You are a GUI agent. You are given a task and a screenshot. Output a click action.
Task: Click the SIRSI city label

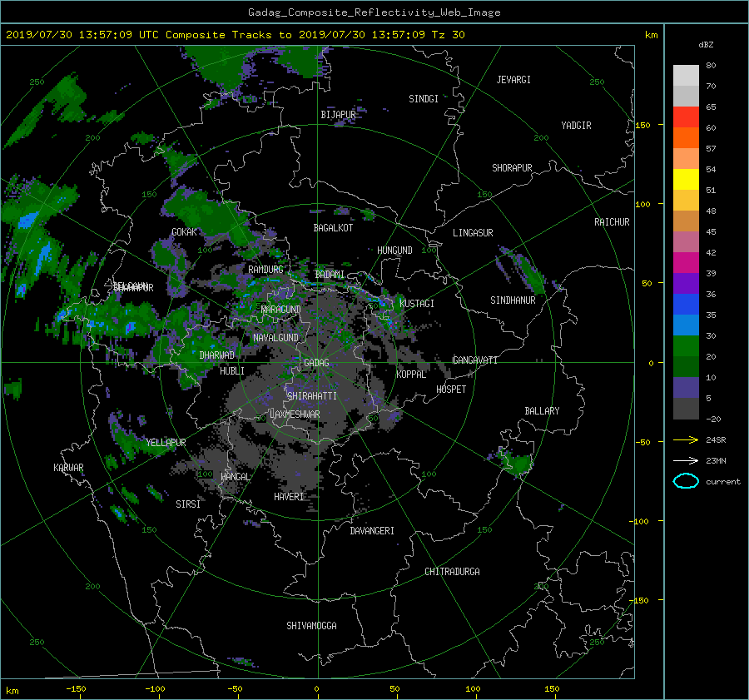188,504
